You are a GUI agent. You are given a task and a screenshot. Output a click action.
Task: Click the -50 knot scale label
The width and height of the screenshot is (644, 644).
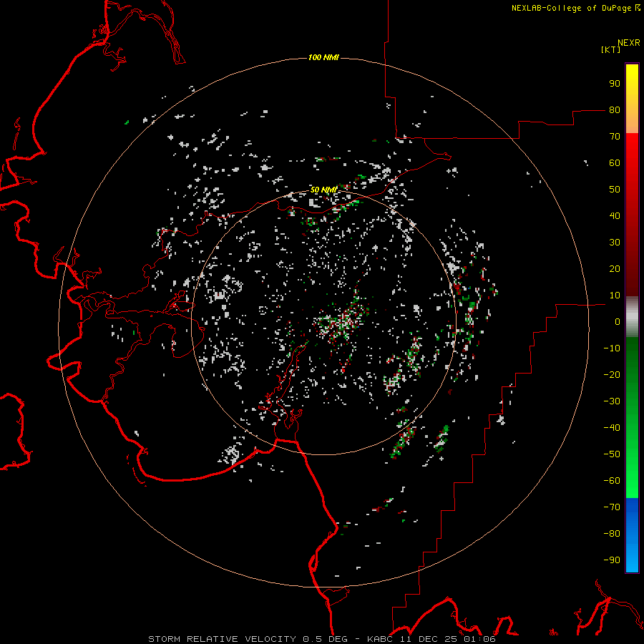click(612, 454)
